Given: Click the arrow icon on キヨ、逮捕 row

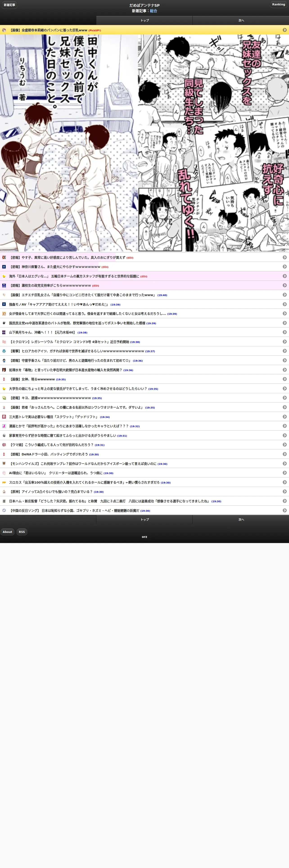Looking at the screenshot, I should tap(285, 398).
